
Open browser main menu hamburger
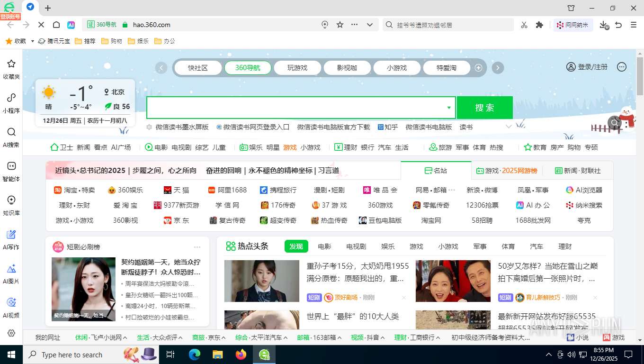pyautogui.click(x=634, y=25)
